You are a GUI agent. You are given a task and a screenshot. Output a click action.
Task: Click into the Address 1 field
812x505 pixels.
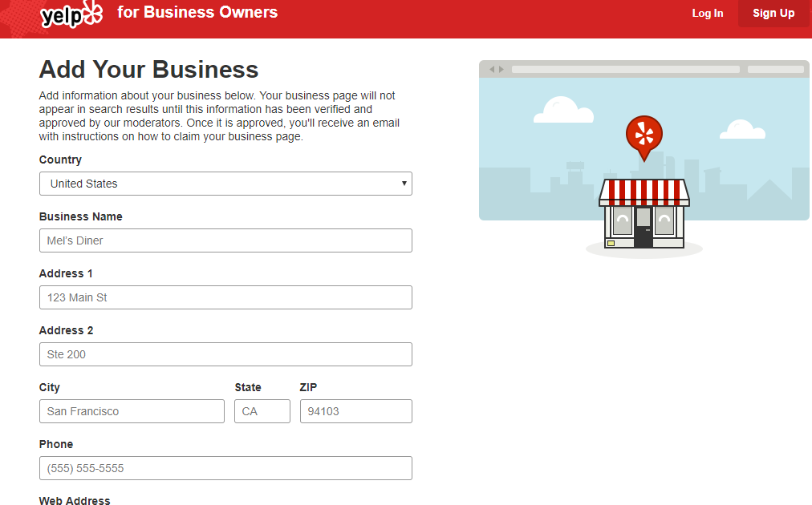click(225, 297)
